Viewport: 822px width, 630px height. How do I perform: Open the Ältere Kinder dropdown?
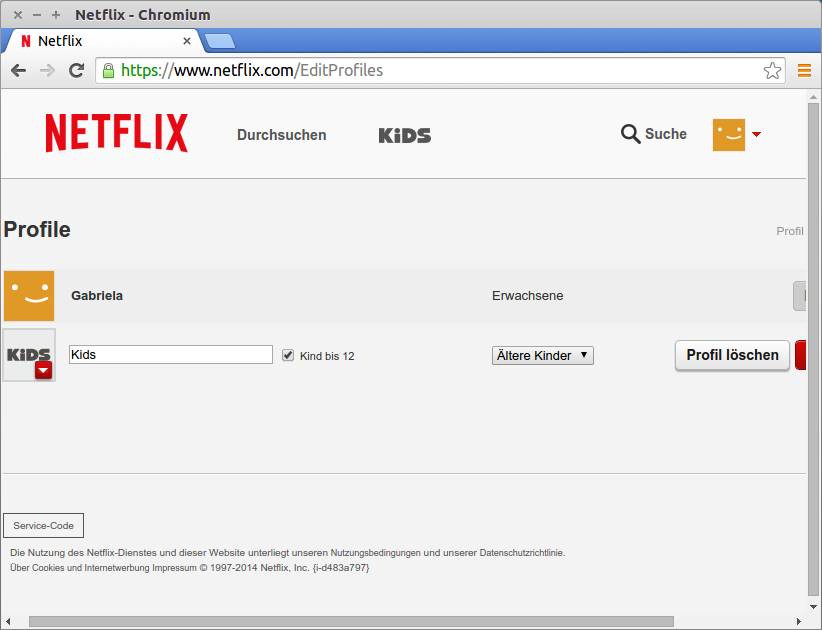coord(543,355)
